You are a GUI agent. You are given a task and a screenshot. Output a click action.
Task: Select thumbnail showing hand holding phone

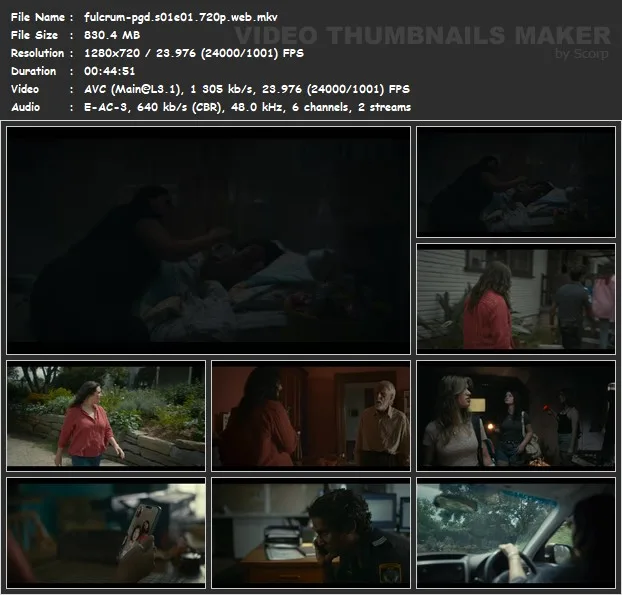(x=106, y=532)
